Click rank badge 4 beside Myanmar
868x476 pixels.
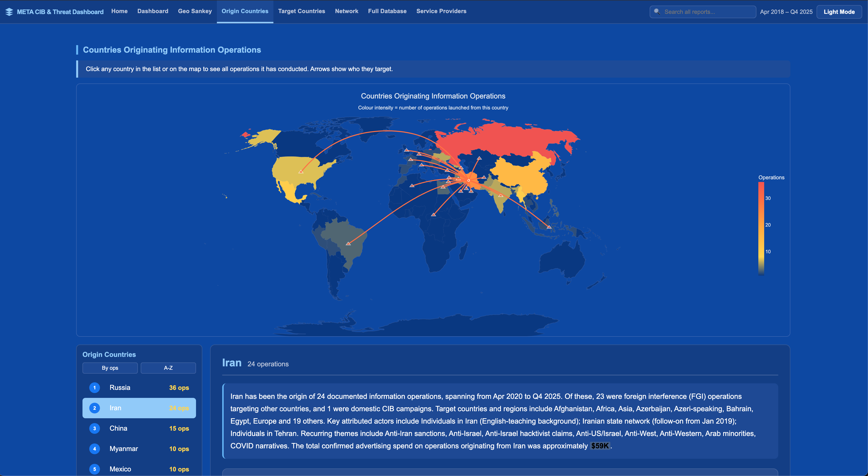click(x=94, y=449)
